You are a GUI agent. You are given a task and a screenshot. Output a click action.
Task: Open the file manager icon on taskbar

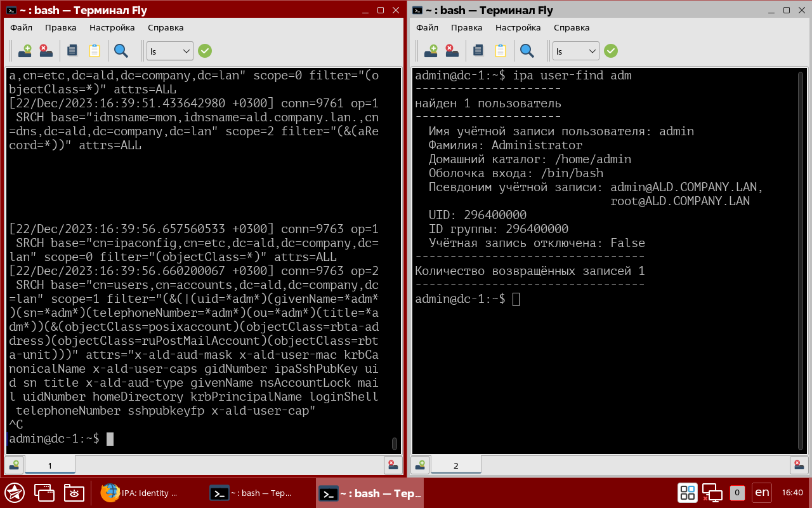pyautogui.click(x=74, y=493)
